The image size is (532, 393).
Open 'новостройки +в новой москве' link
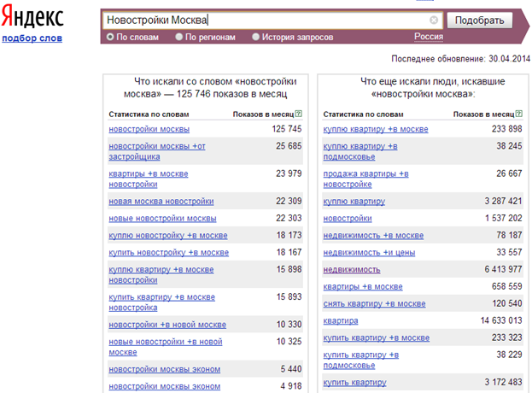tap(167, 325)
